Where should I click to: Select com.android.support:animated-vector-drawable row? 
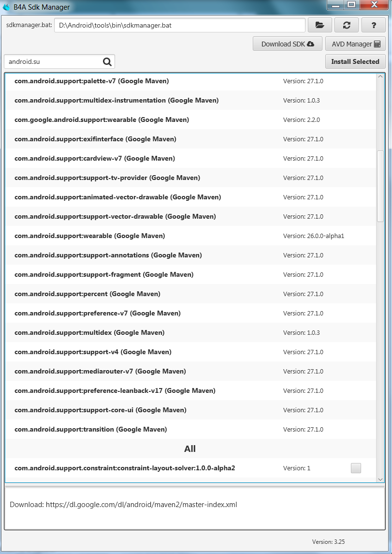click(190, 197)
